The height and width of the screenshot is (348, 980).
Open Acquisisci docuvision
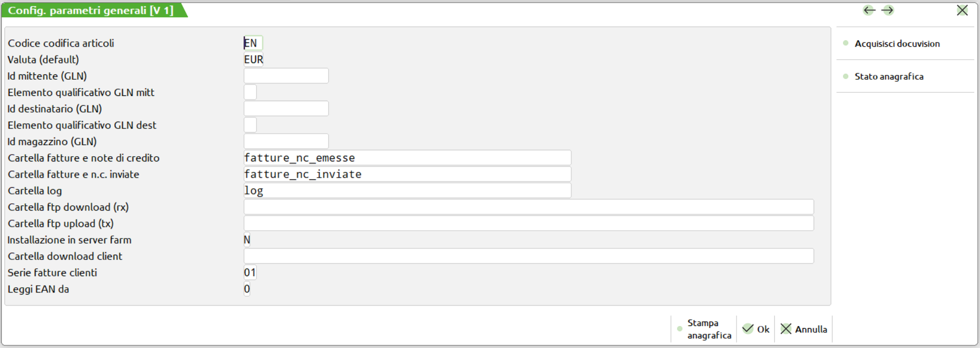point(897,43)
